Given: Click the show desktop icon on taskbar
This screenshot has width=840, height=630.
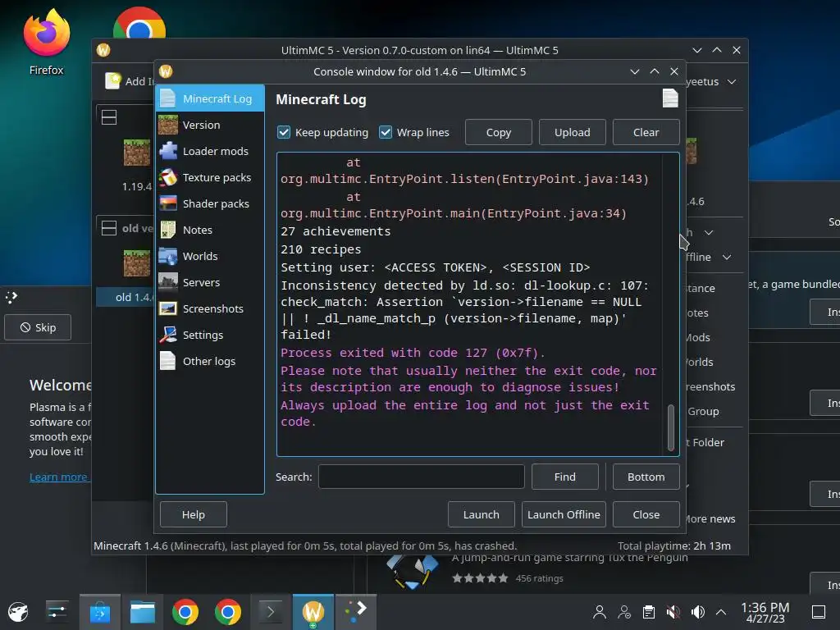Looking at the screenshot, I should (819, 612).
